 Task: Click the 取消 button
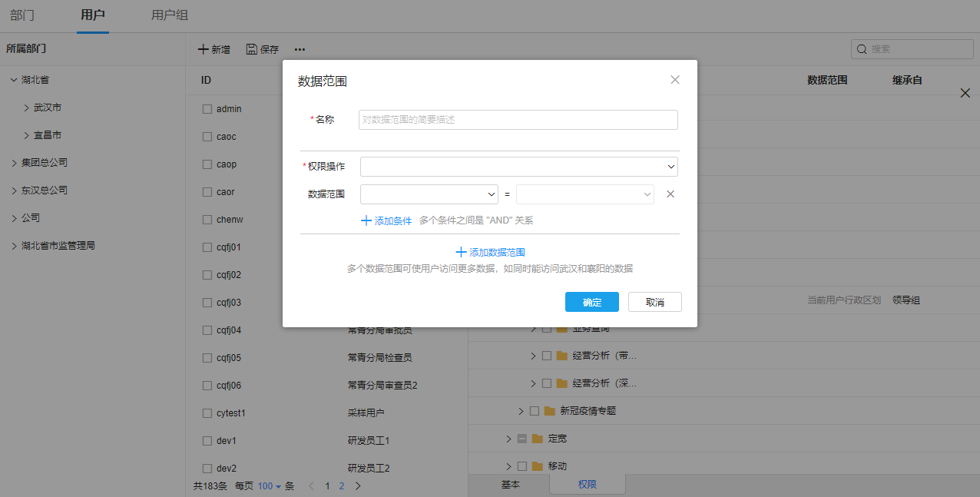click(655, 302)
